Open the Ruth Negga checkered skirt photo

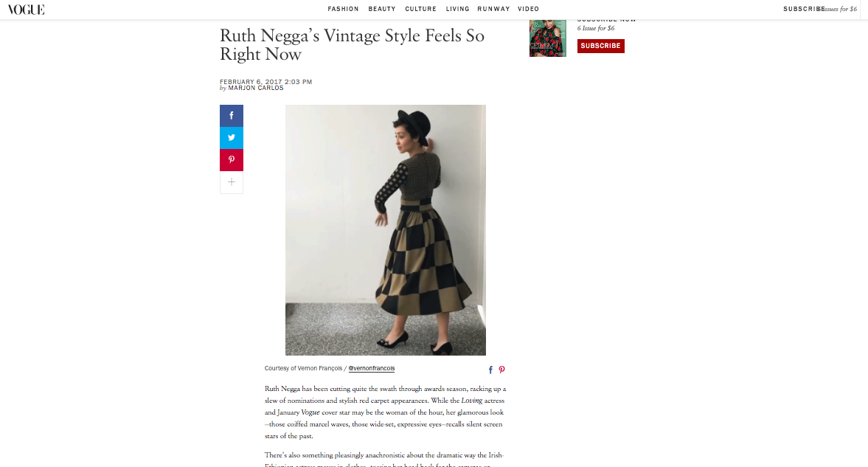point(385,230)
